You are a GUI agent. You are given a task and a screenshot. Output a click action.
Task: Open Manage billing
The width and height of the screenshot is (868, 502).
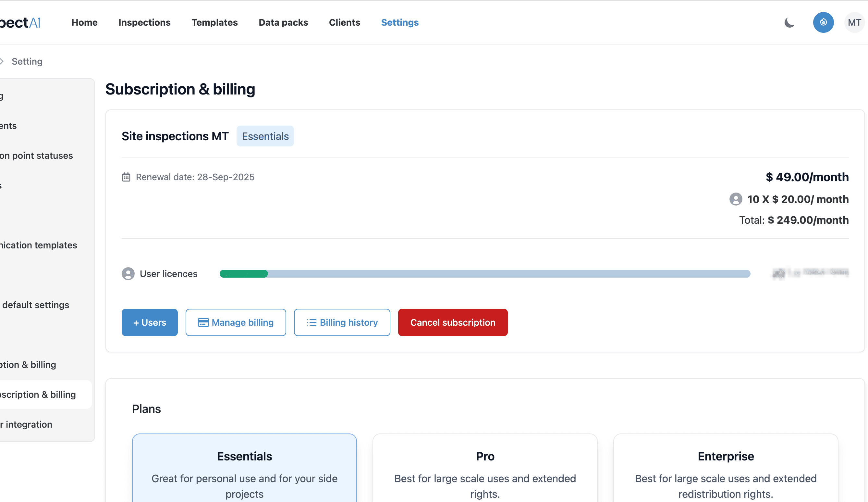pyautogui.click(x=236, y=322)
